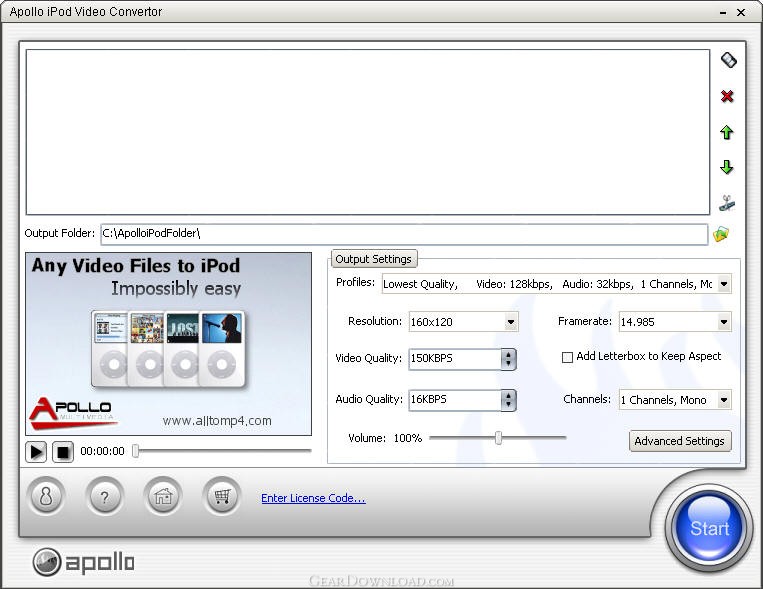This screenshot has height=589, width=763.
Task: Open help with the question mark button
Action: (104, 497)
